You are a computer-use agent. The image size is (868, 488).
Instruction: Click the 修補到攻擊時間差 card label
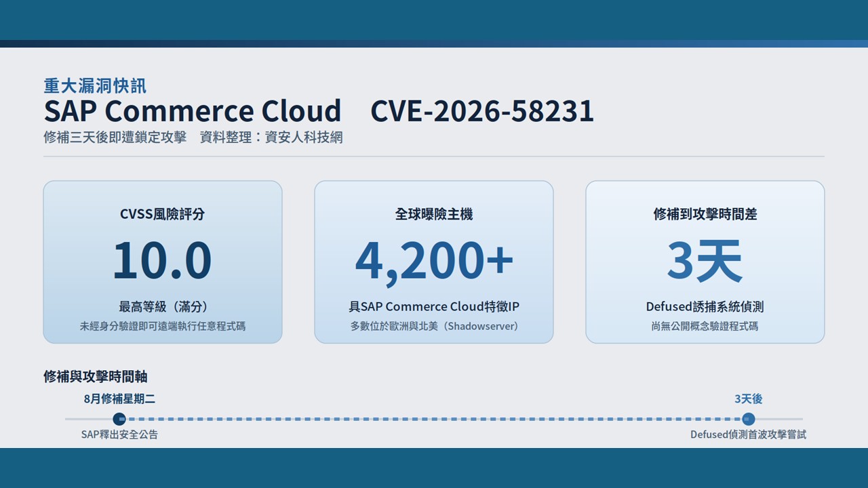point(705,214)
